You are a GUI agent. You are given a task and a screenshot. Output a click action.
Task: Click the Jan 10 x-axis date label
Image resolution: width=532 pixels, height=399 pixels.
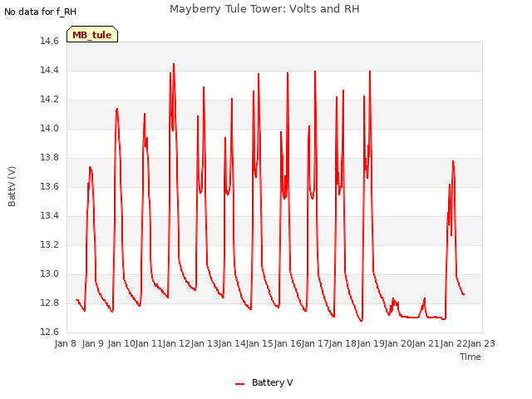pyautogui.click(x=121, y=343)
